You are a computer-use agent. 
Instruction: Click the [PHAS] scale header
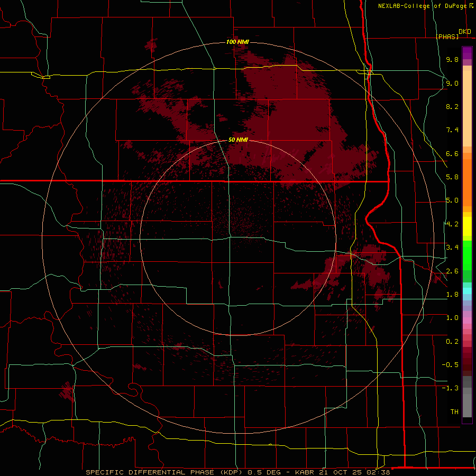447,36
